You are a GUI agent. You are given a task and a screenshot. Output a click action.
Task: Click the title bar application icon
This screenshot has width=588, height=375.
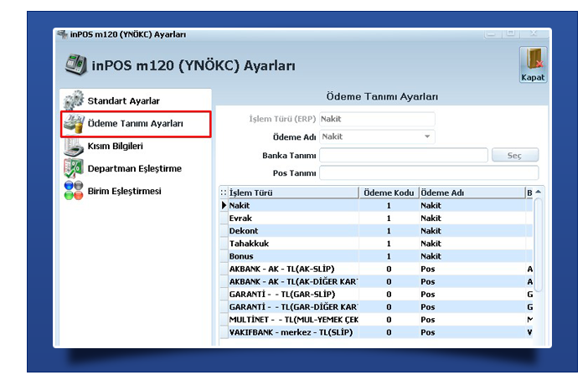[x=62, y=34]
